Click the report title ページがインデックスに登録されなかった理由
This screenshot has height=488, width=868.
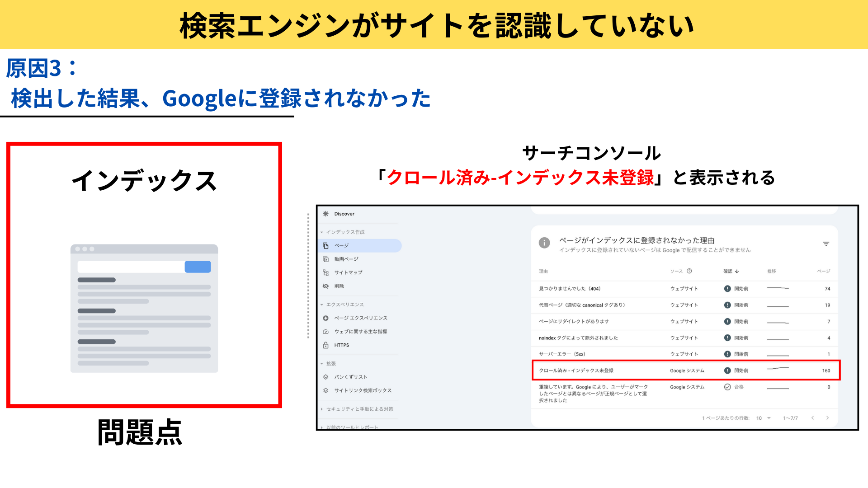pyautogui.click(x=637, y=240)
